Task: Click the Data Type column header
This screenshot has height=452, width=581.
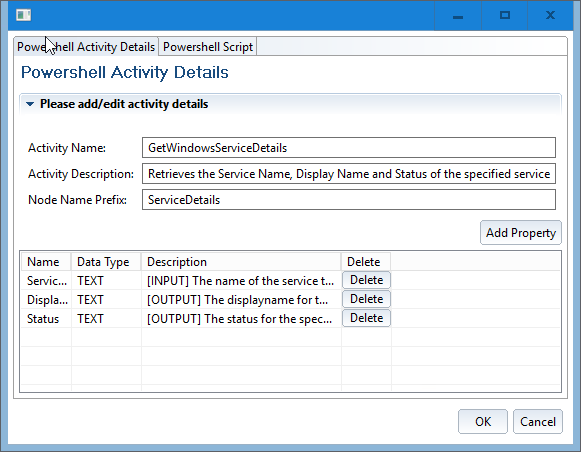Action: point(106,262)
